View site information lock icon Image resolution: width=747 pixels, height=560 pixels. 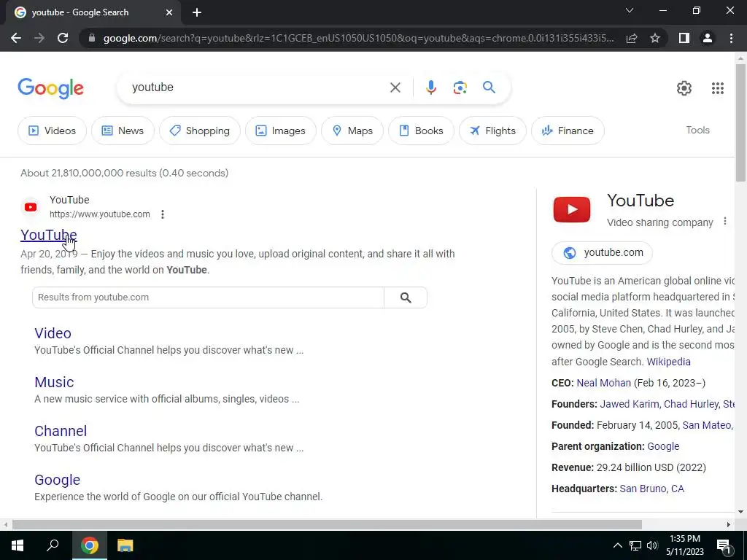pos(92,38)
